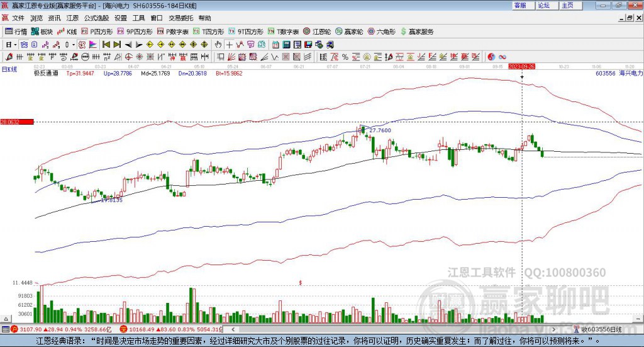Screen dimensions: 644x347
Task: Open the T四方形 tool
Action: (x=209, y=31)
